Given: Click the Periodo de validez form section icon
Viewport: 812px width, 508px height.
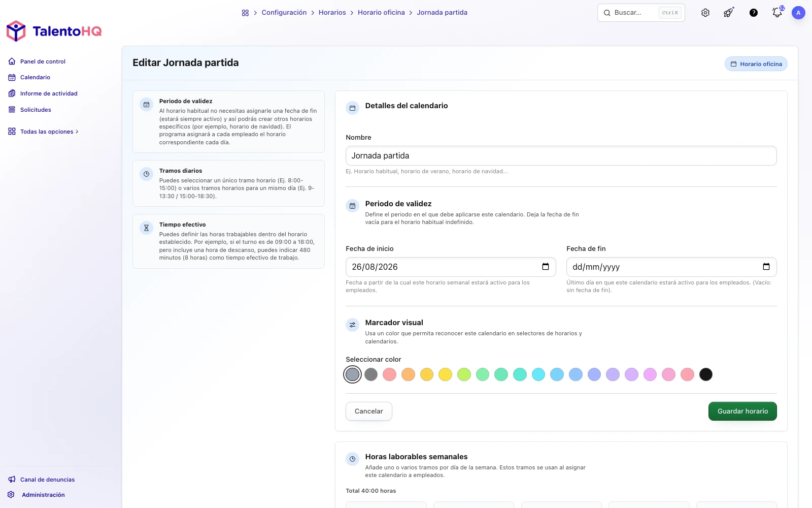Looking at the screenshot, I should tap(352, 206).
